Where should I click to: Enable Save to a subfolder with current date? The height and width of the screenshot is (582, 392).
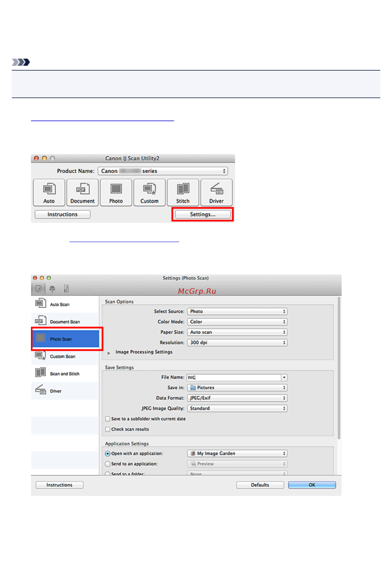point(108,419)
